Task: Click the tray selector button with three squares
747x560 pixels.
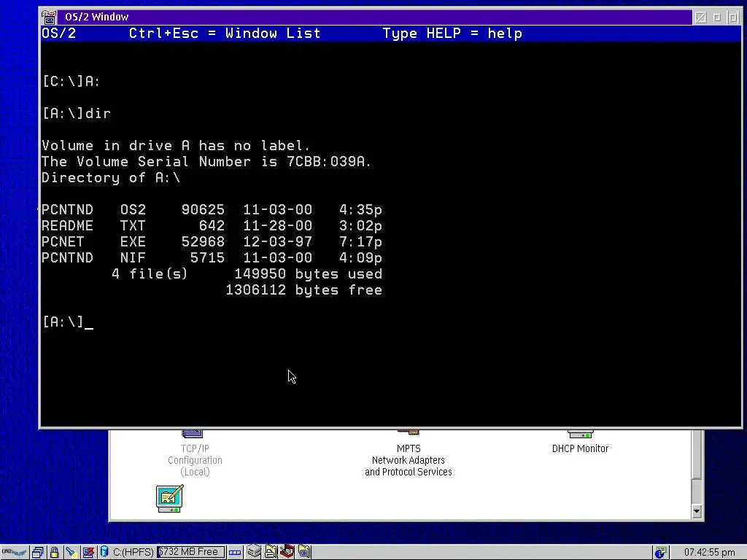Action: (235, 553)
